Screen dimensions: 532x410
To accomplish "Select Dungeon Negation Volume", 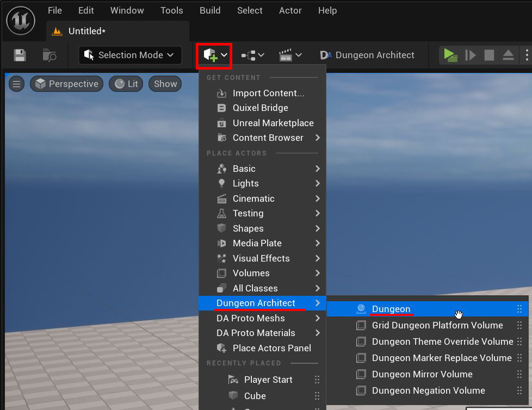I will click(428, 390).
